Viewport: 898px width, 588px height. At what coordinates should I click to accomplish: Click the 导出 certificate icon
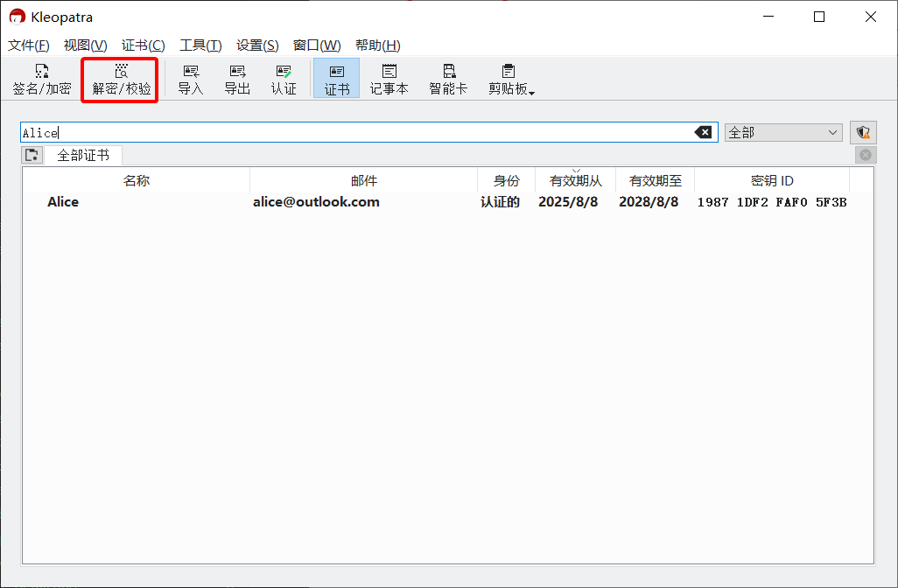pos(237,80)
